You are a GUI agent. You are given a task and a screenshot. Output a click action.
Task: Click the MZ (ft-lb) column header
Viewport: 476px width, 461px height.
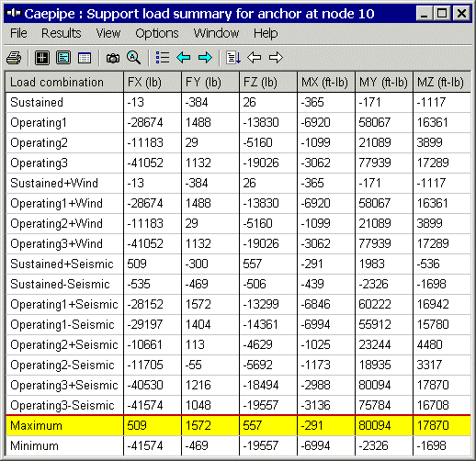pos(442,82)
